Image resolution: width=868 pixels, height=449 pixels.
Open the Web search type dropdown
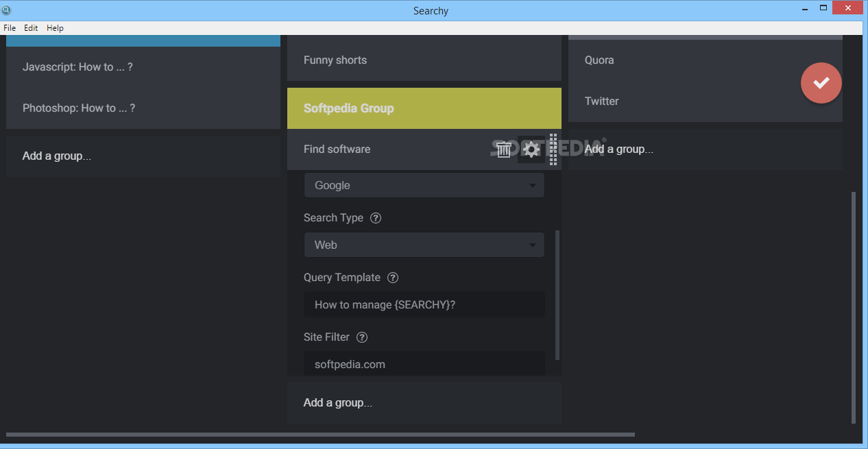(424, 245)
